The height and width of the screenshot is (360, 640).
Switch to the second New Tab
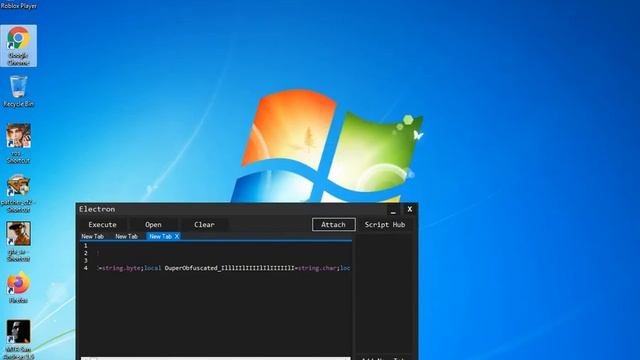coord(127,236)
